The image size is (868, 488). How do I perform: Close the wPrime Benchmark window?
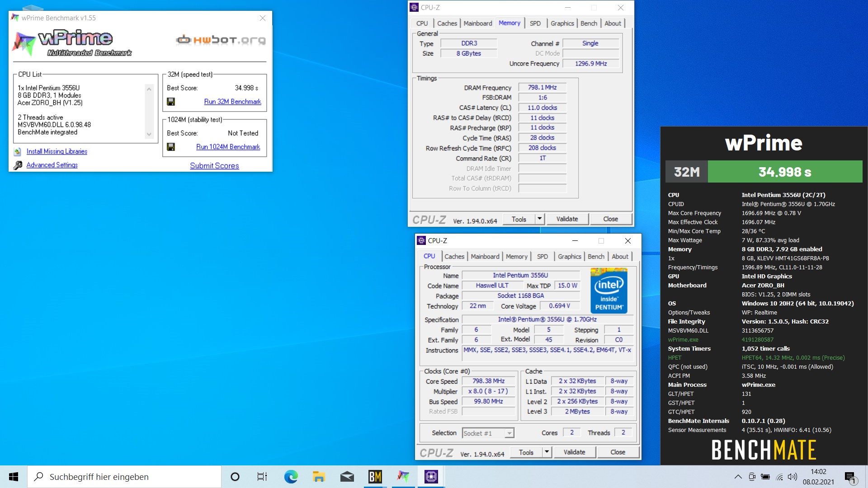[263, 18]
